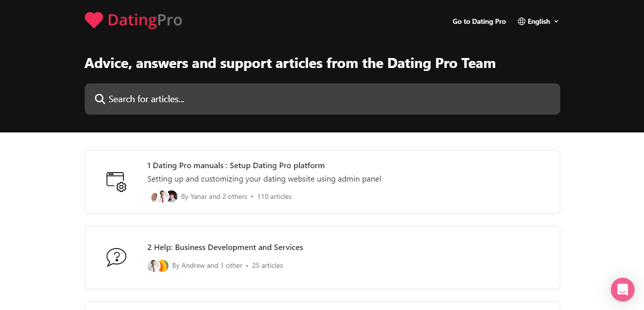
Task: Open Help: Business Development and Services collection
Action: pyautogui.click(x=322, y=257)
